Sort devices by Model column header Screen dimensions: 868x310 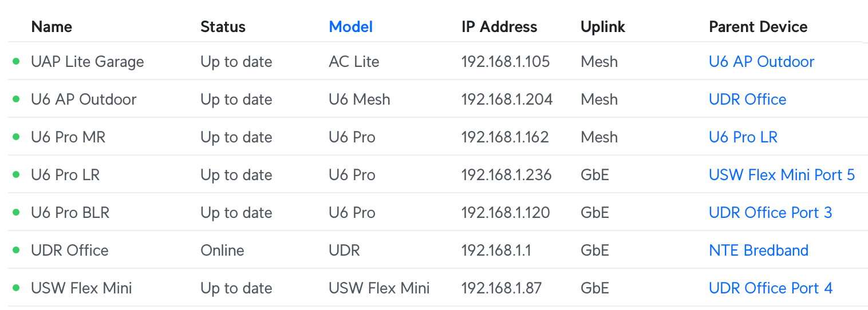click(x=350, y=27)
